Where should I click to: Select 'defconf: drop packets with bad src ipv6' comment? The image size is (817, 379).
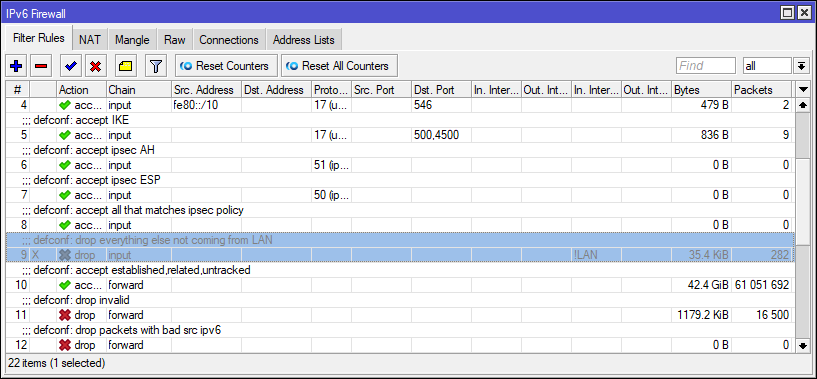tap(400, 330)
